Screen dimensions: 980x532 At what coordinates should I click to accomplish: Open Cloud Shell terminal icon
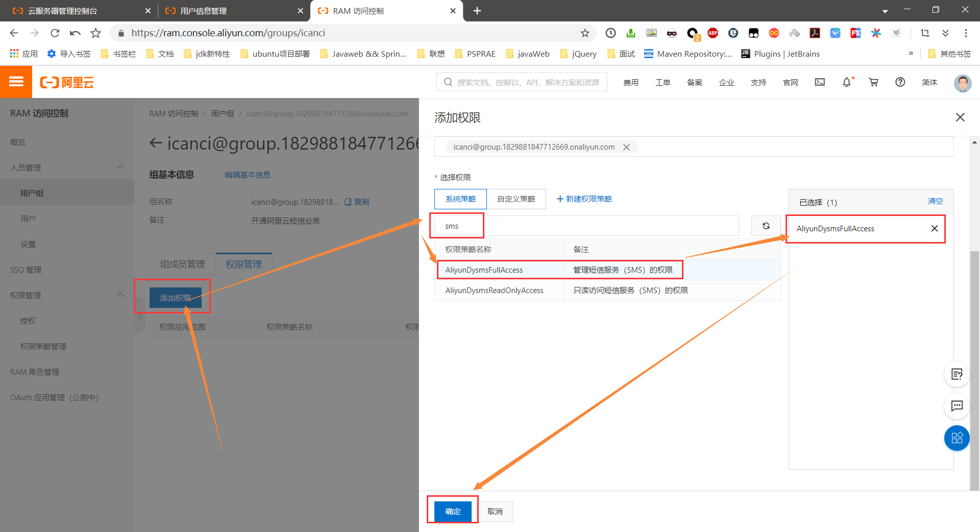pyautogui.click(x=820, y=82)
